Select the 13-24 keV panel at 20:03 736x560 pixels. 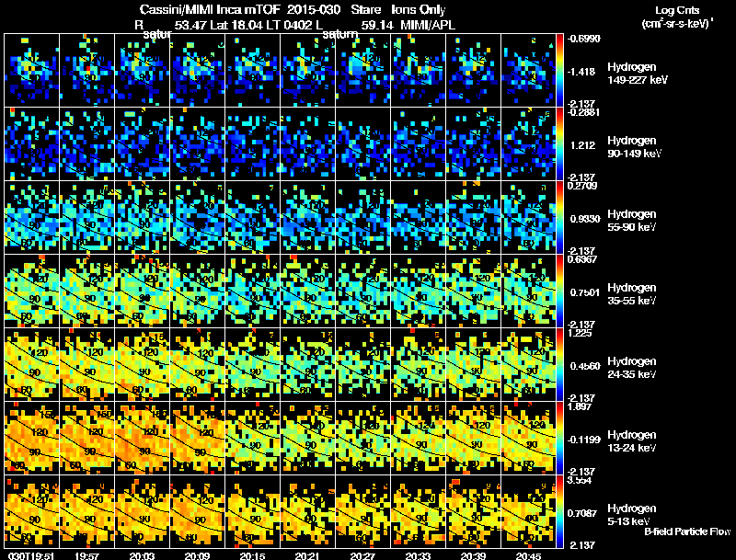click(143, 439)
